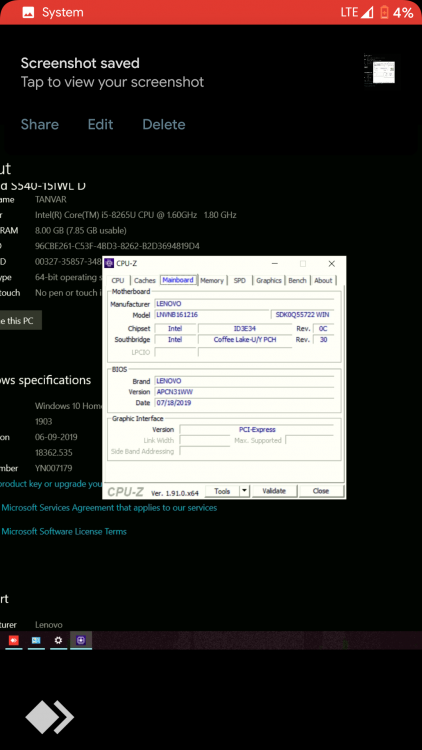Image resolution: width=422 pixels, height=750 pixels.
Task: Tap Share on the screenshot notification
Action: pos(40,124)
